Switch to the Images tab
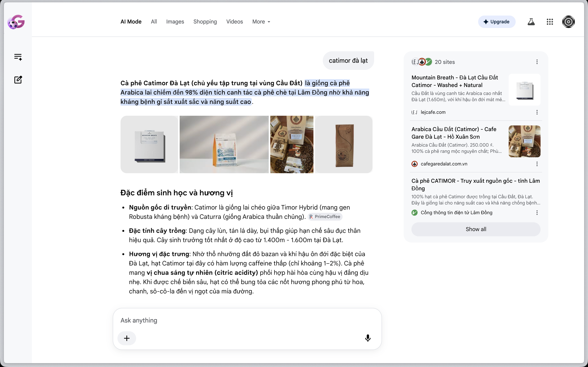The height and width of the screenshot is (367, 588). (175, 22)
